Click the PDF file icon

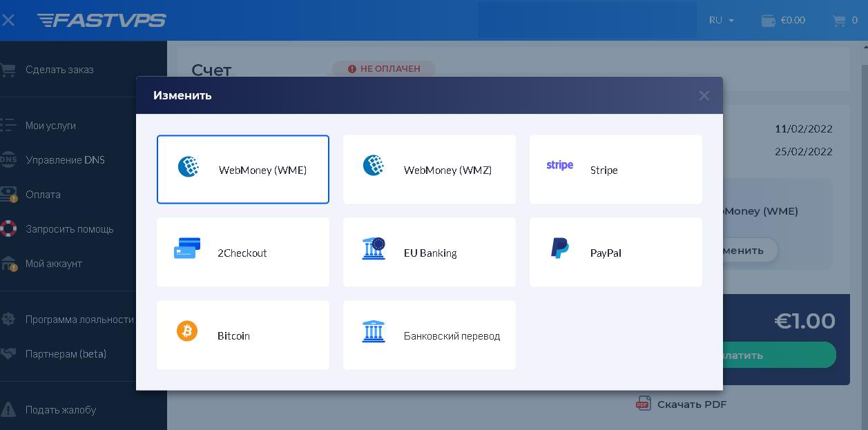pos(644,404)
